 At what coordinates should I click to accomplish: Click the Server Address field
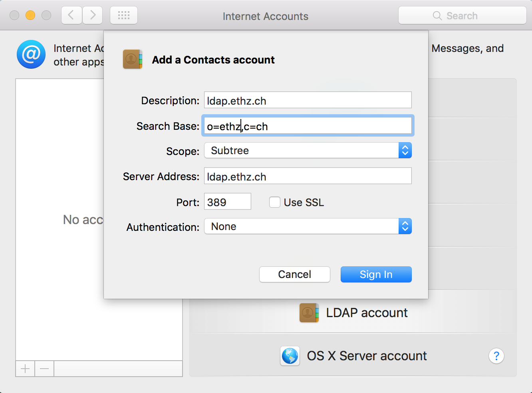pyautogui.click(x=308, y=176)
